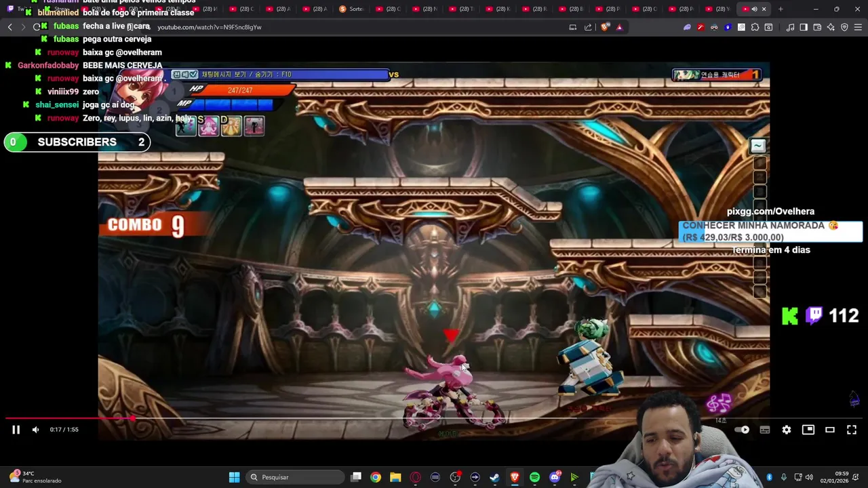Click the 'BEBE MAIS CERVEJA' chat message

click(122, 66)
